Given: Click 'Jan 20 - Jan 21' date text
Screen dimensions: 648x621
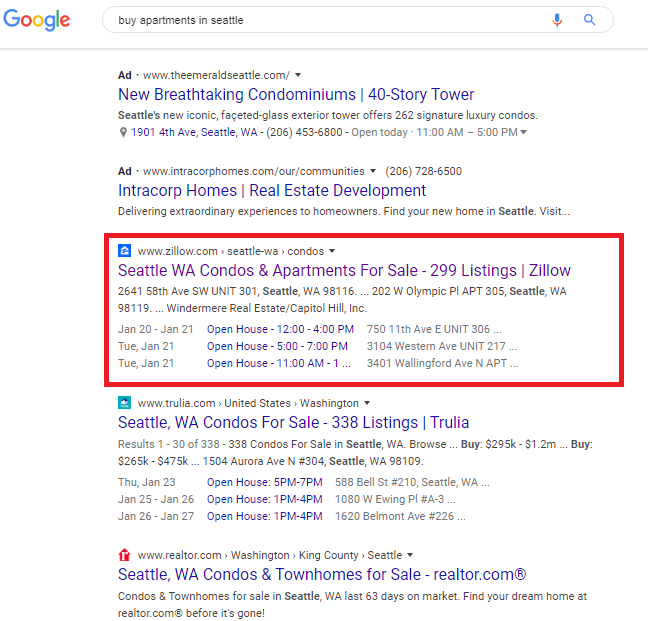Looking at the screenshot, I should [x=156, y=329].
